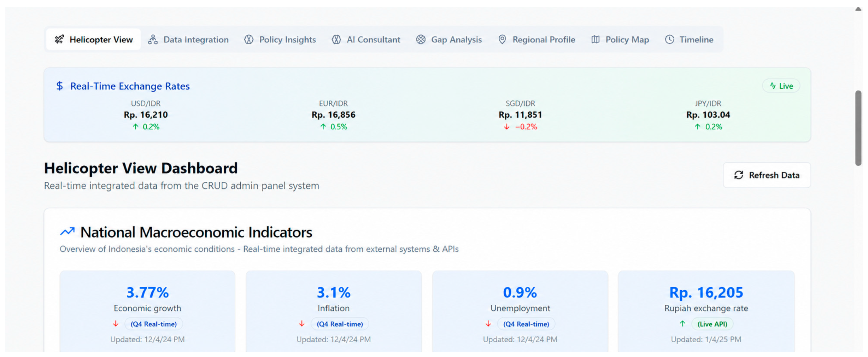Click the Policy Map folded map icon
Screen dimensions: 868x357
click(x=596, y=39)
